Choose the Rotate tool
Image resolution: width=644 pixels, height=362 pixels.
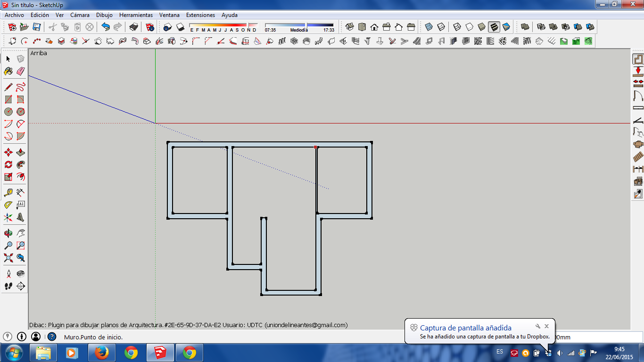(8, 165)
